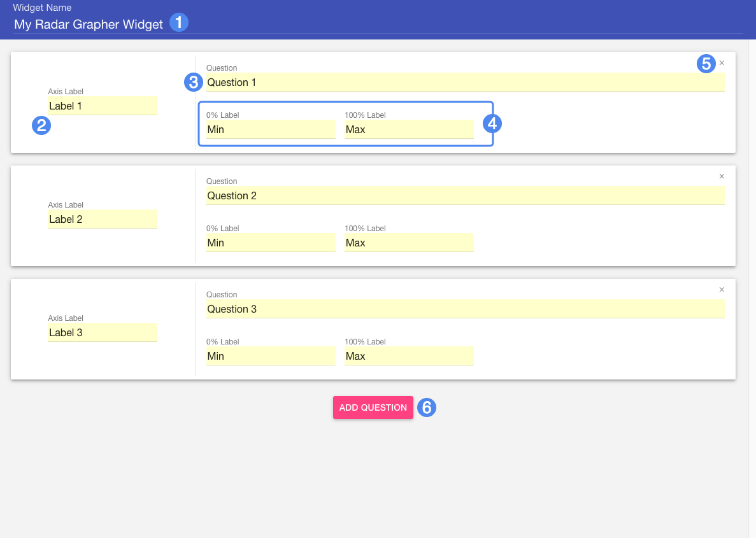
Task: Remove Question 1 using its delete icon
Action: pos(722,63)
